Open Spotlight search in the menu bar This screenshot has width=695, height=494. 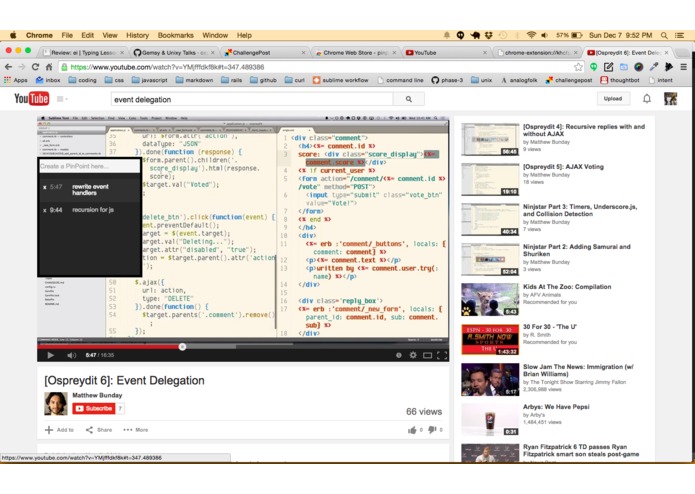(664, 35)
